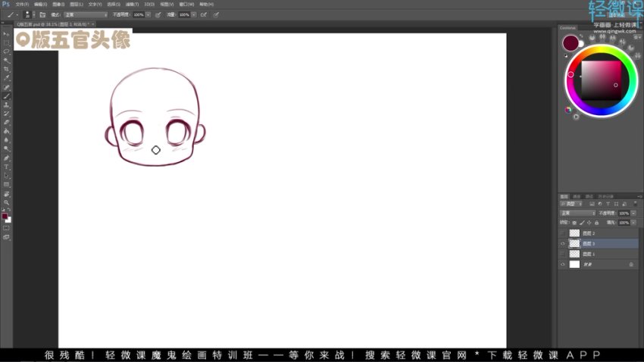
Task: Toggle Quick Mask mode
Action: tap(6, 228)
